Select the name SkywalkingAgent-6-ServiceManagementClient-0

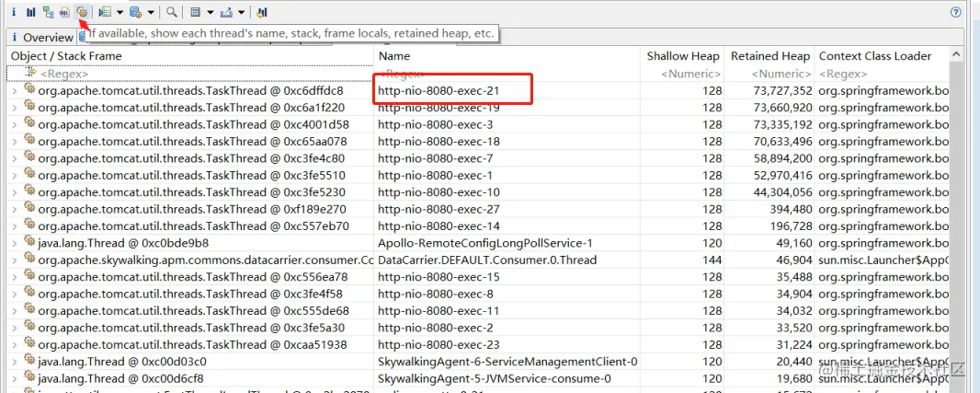507,361
